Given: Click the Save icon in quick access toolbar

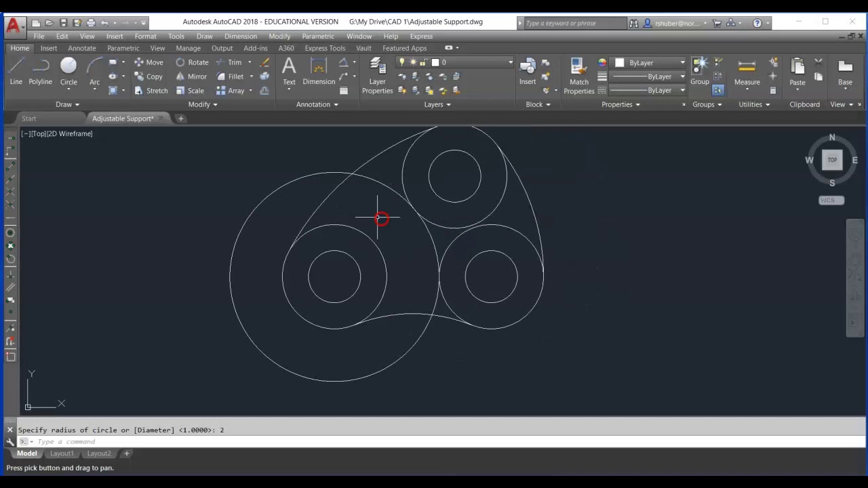Looking at the screenshot, I should point(63,23).
